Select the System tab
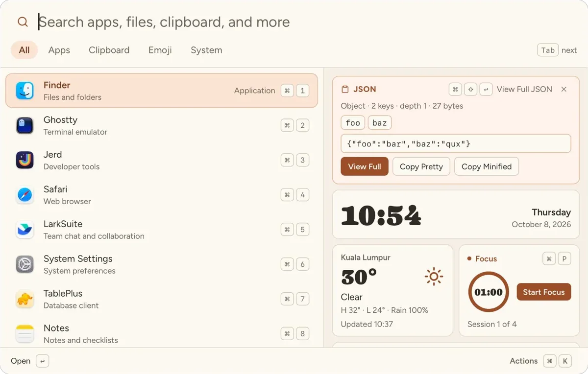The width and height of the screenshot is (588, 374). tap(206, 50)
